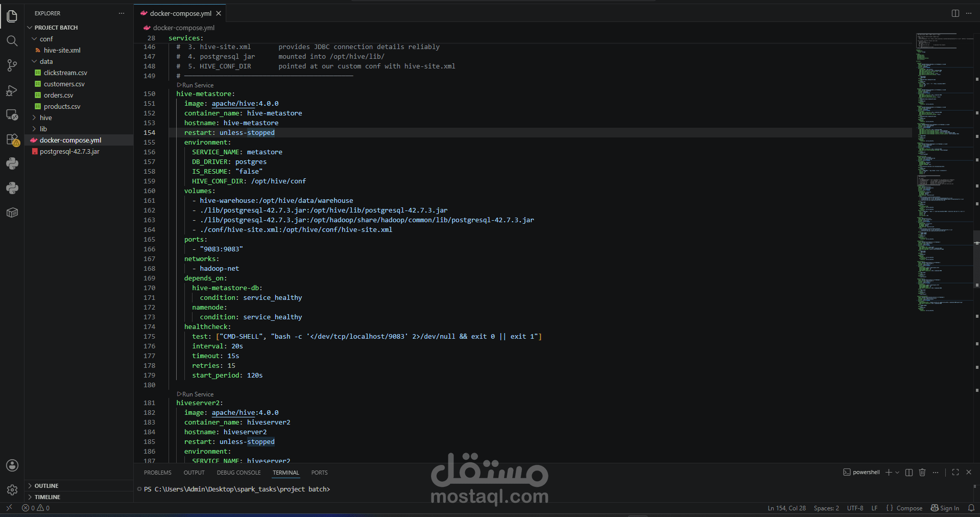Image resolution: width=980 pixels, height=517 pixels.
Task: Open customers.csv file
Action: click(79, 84)
